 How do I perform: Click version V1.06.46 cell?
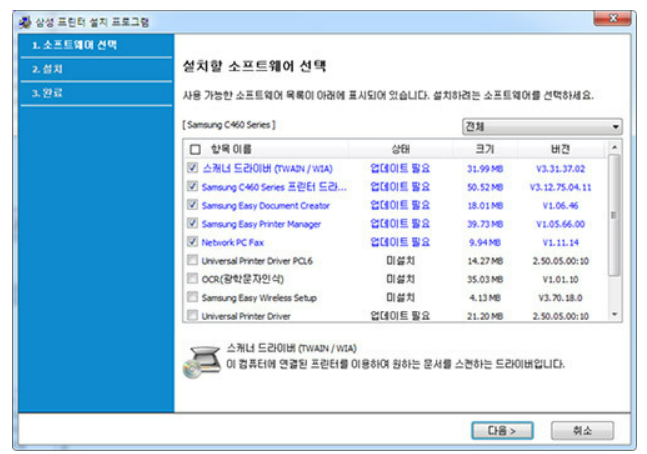(x=560, y=206)
